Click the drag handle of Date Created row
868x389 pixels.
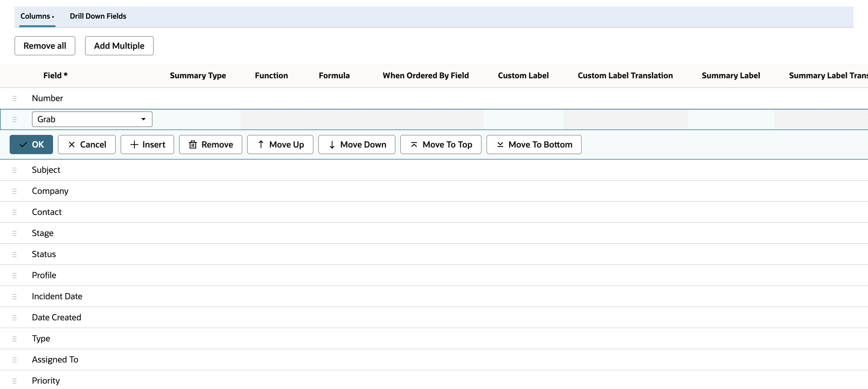(x=14, y=318)
